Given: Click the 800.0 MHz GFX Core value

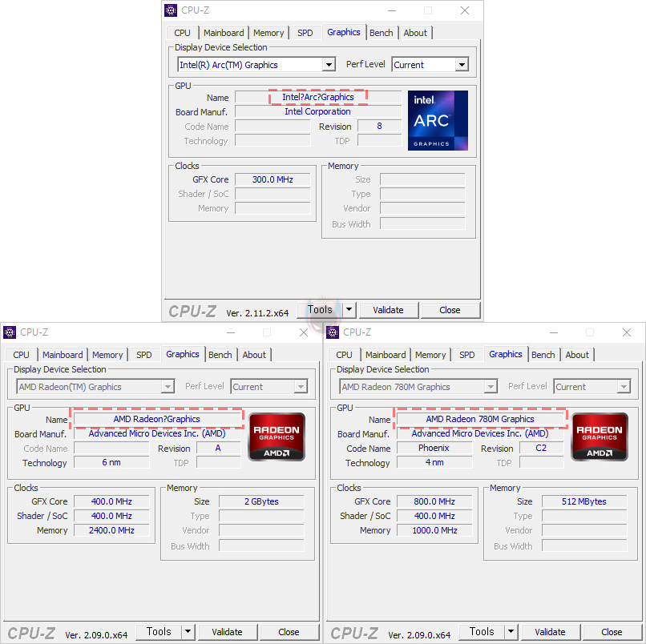Looking at the screenshot, I should pos(434,501).
